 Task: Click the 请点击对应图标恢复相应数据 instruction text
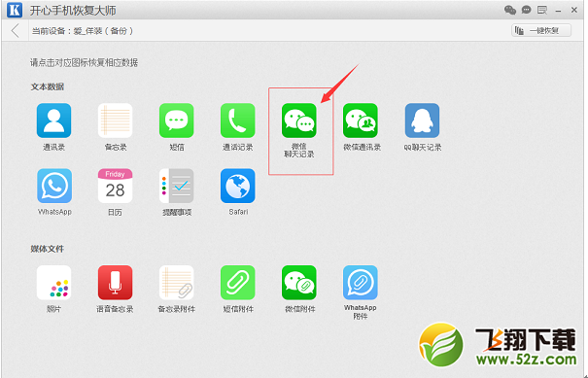(x=84, y=62)
